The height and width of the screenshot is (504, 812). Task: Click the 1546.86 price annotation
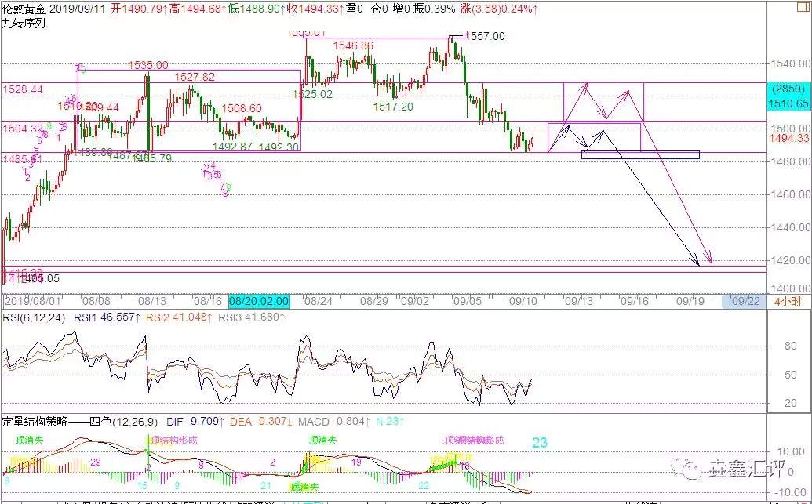coord(353,46)
